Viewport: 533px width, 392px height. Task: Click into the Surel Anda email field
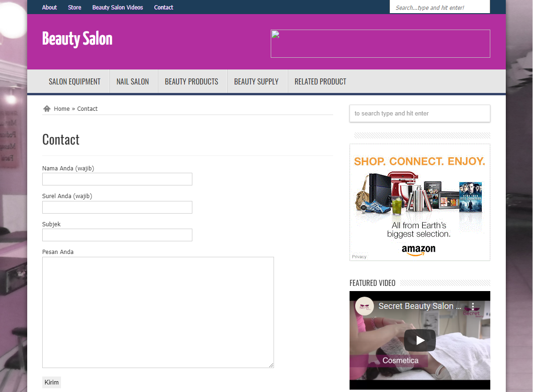pos(117,207)
